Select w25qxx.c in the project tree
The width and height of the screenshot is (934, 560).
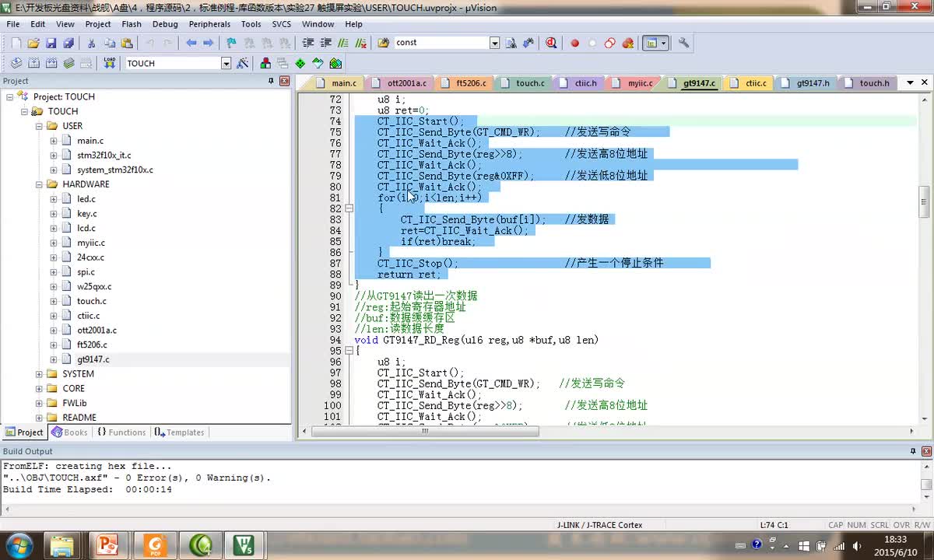coord(94,286)
